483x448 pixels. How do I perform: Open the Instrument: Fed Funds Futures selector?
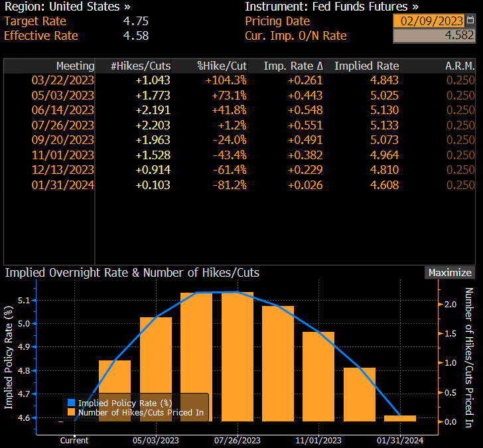[332, 7]
